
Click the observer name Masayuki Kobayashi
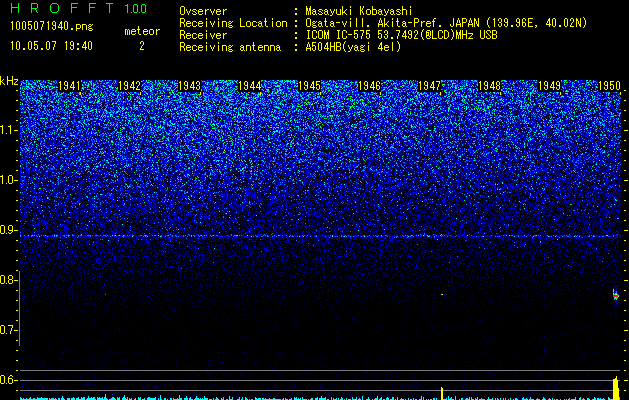(359, 11)
